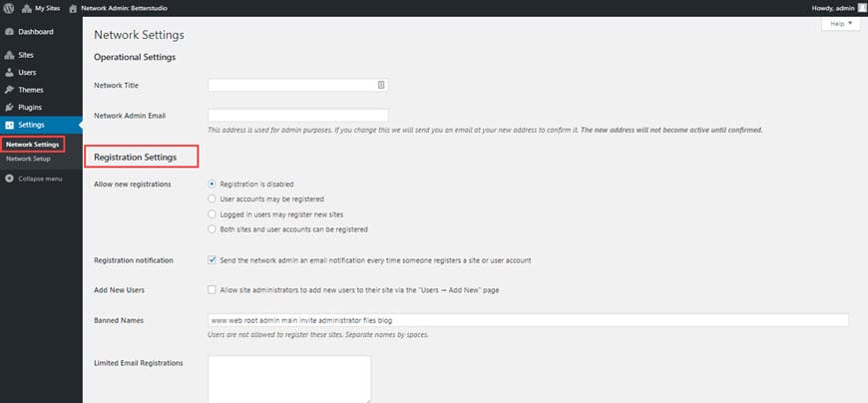Click the Registration notification label

click(x=134, y=260)
